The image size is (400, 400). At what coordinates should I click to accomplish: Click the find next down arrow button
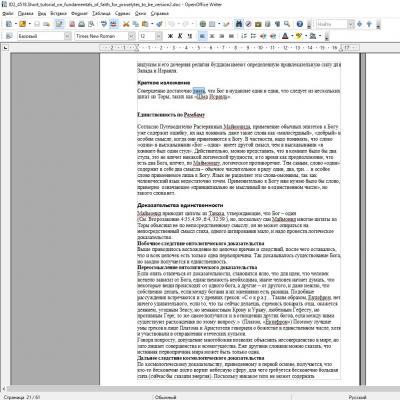click(x=359, y=24)
